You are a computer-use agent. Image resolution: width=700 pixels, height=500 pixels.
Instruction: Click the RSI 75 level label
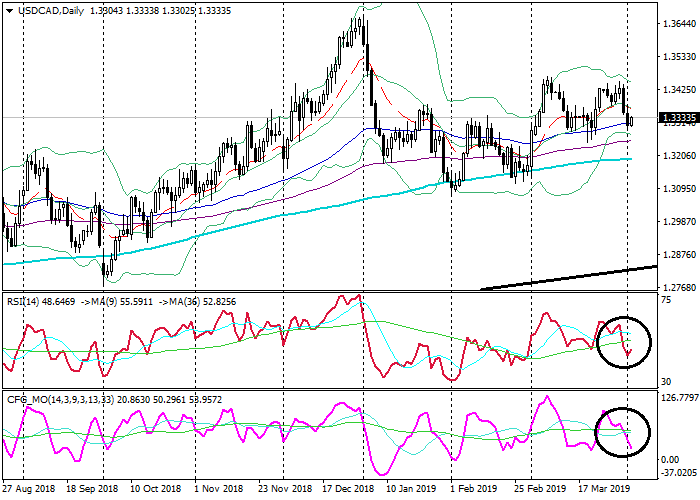[666, 299]
